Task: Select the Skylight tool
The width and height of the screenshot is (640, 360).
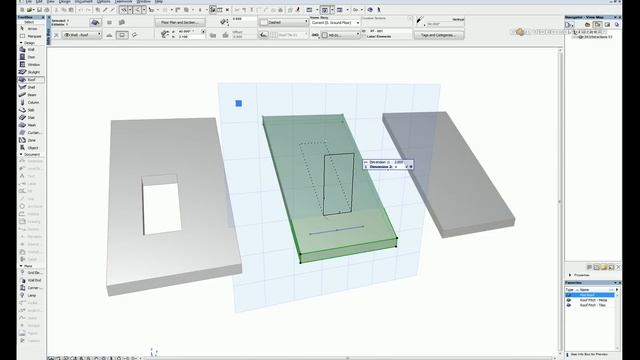Action: [x=31, y=72]
